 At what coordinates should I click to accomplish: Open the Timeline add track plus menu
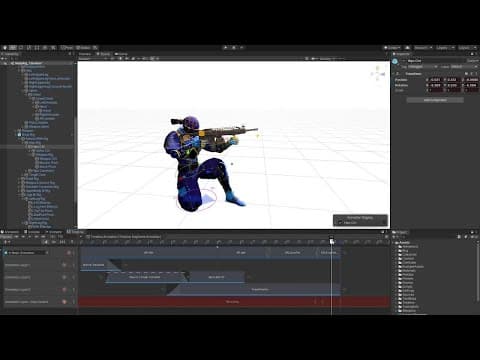point(6,242)
